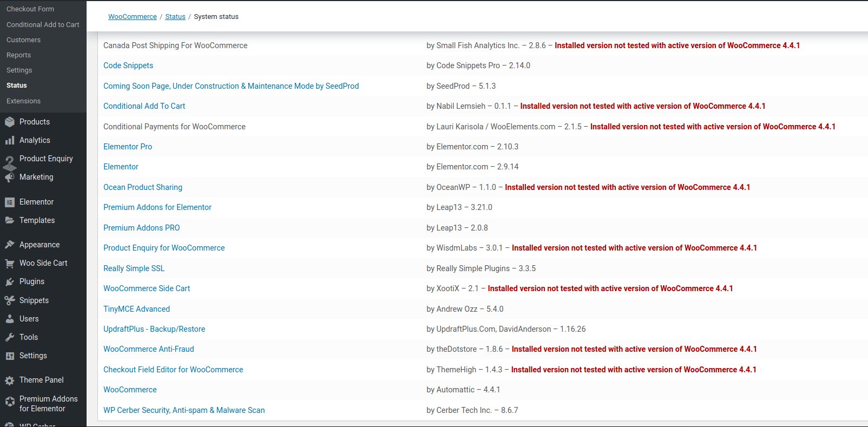Image resolution: width=868 pixels, height=427 pixels.
Task: Click the Products box icon in sidebar
Action: tap(10, 122)
